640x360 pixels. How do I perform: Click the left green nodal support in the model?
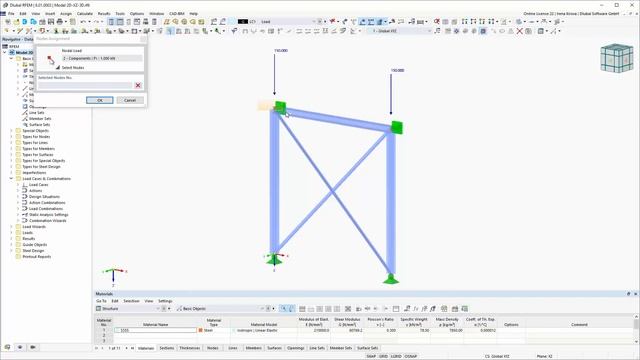point(274,259)
